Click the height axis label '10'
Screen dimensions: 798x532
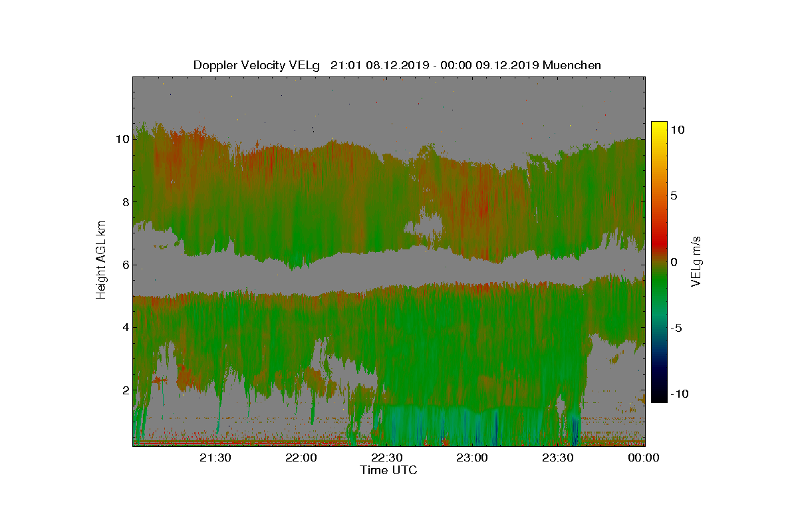[x=121, y=139]
